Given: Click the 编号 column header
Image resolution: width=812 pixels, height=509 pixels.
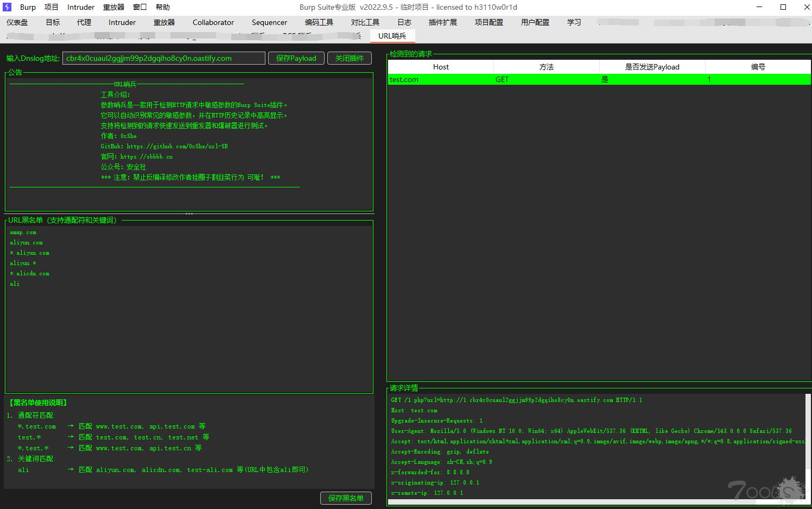Looking at the screenshot, I should pos(758,67).
